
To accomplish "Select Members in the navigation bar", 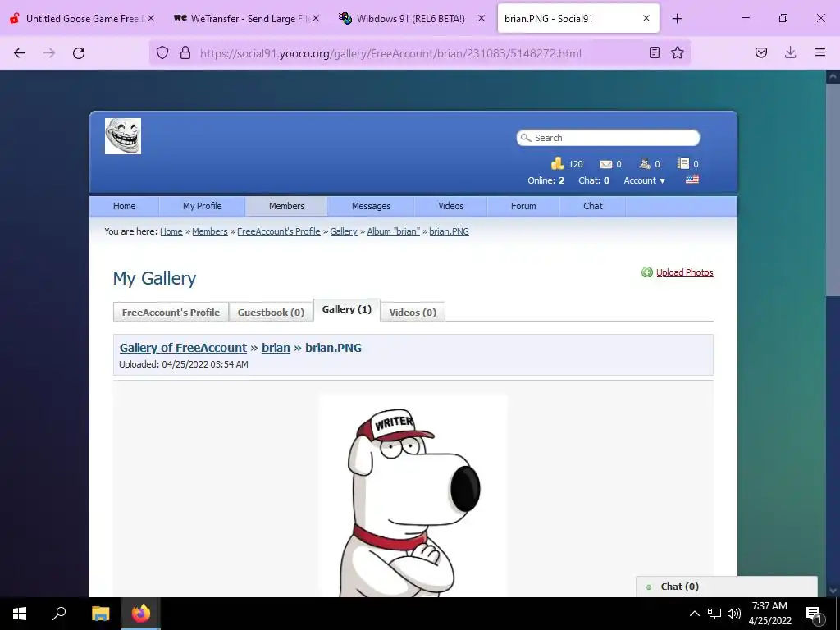I will [x=286, y=206].
